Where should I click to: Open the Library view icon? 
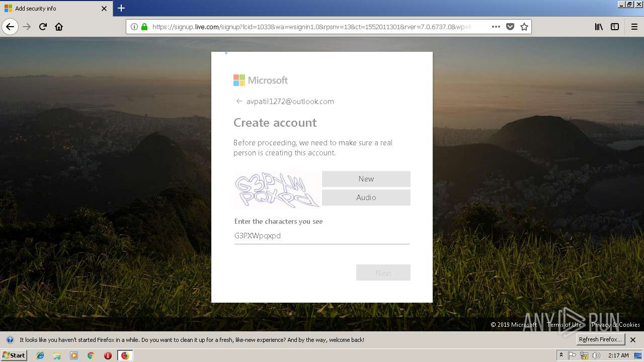(x=599, y=27)
